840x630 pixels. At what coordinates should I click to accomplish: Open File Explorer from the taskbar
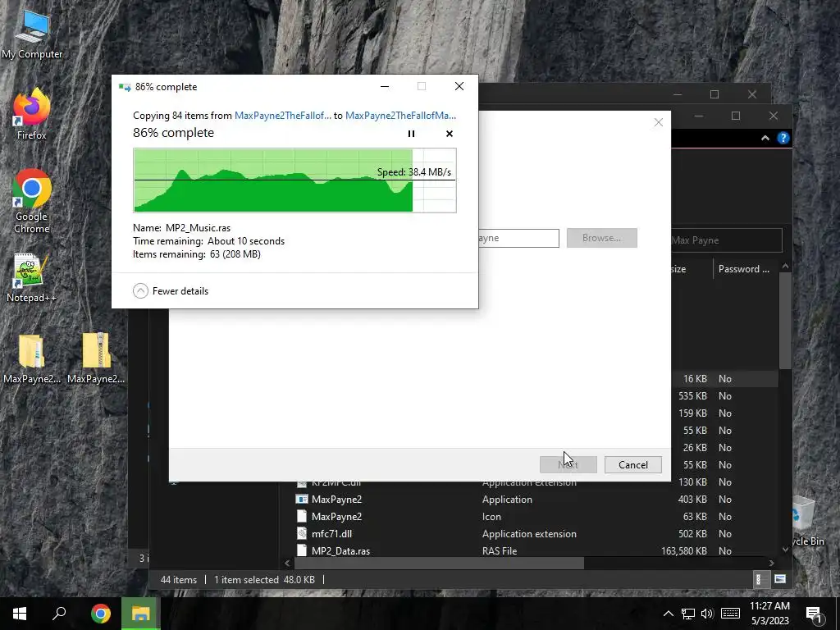click(x=140, y=614)
